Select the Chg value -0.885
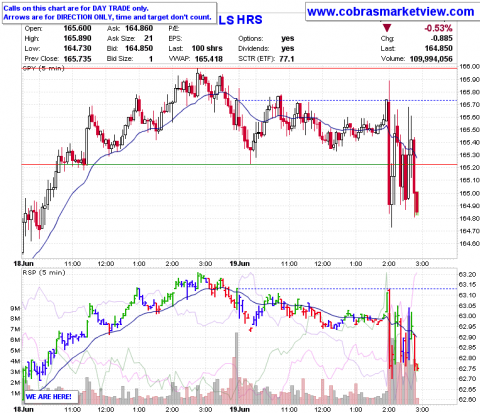480x413 pixels. click(442, 38)
